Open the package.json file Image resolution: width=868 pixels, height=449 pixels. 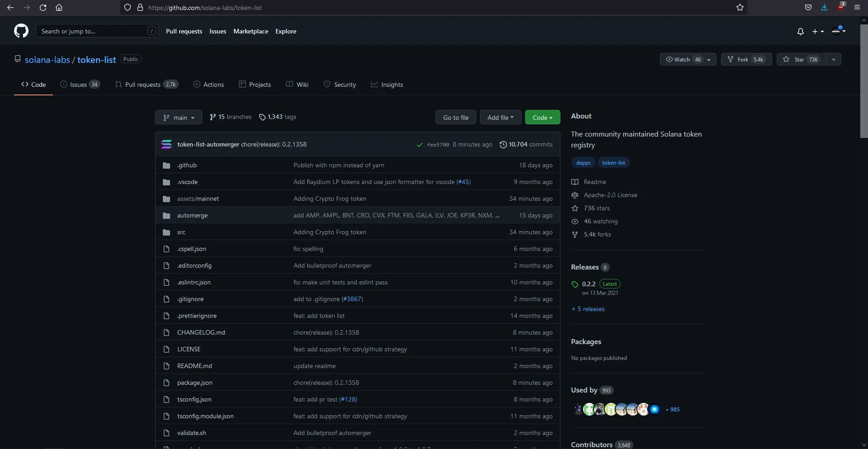pyautogui.click(x=194, y=383)
